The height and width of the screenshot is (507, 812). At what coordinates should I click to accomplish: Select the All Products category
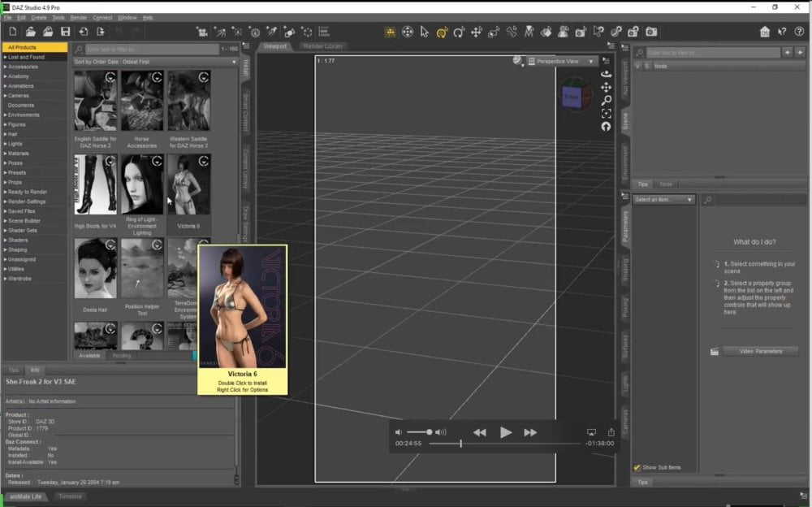(x=35, y=47)
